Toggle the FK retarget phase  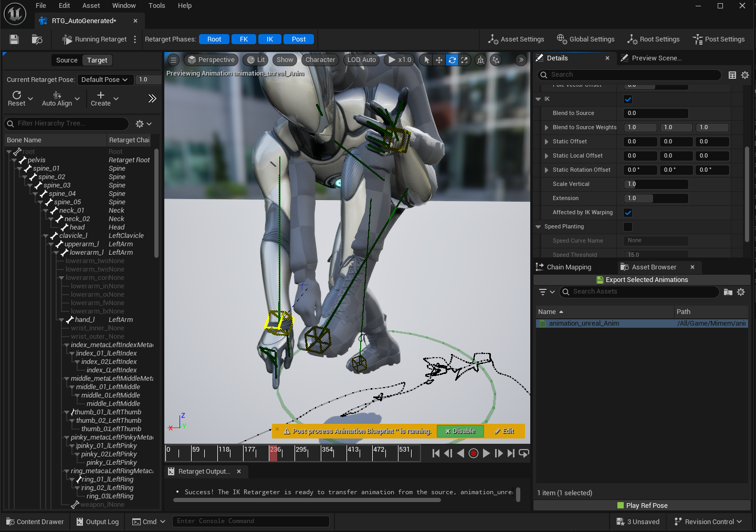coord(244,39)
